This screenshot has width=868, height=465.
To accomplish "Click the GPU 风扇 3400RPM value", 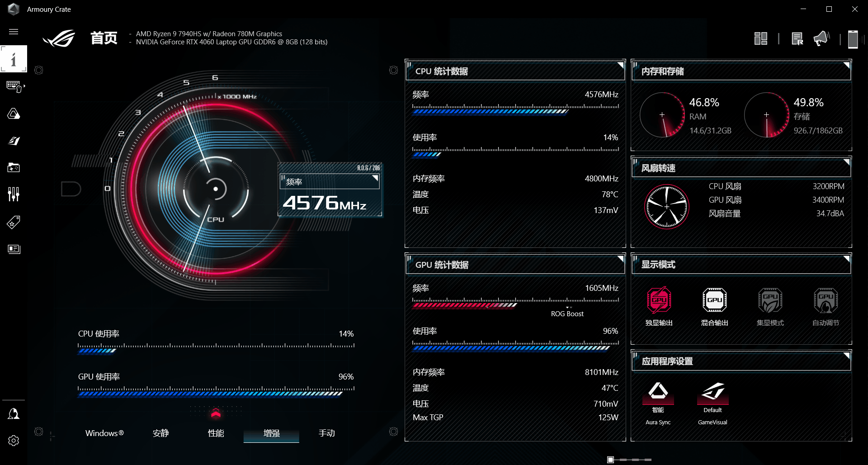I will pyautogui.click(x=828, y=200).
